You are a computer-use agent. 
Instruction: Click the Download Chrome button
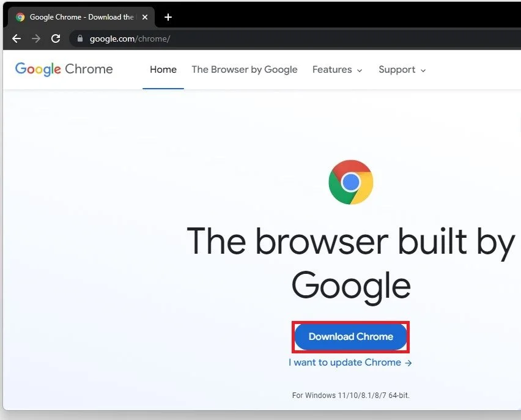(x=350, y=337)
